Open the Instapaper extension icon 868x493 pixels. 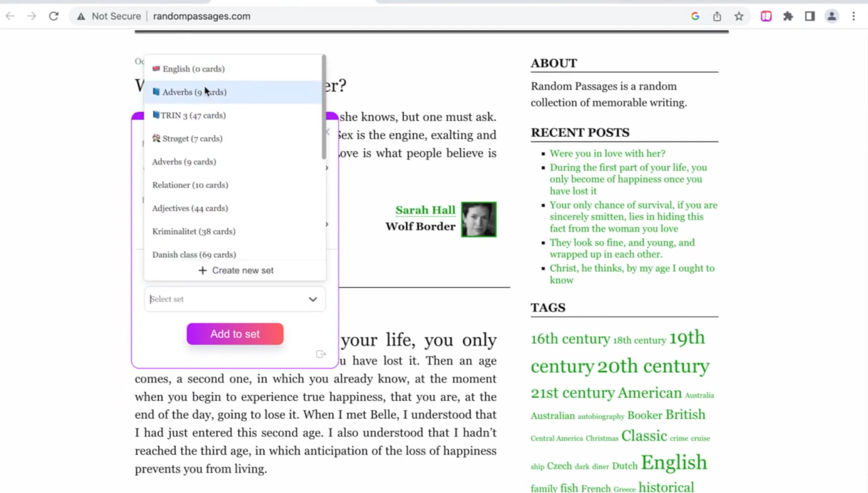click(766, 16)
